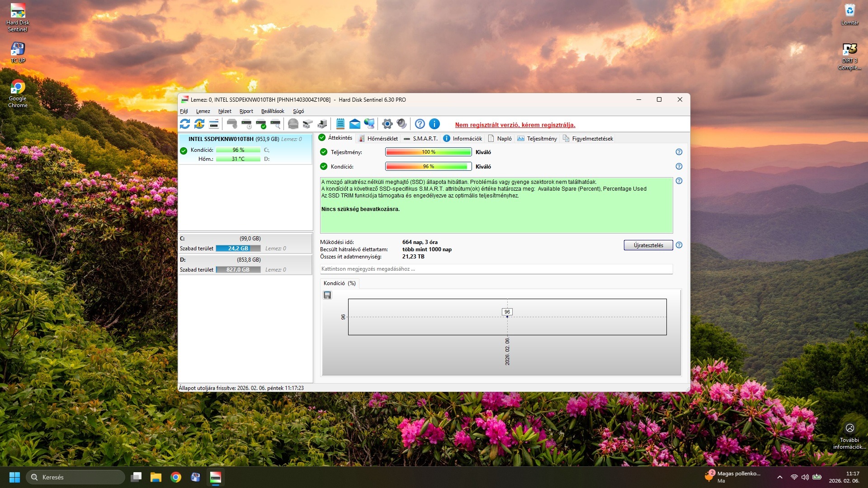This screenshot has height=488, width=868.
Task: Click the Kondíció 96% progress bar
Action: (x=428, y=167)
